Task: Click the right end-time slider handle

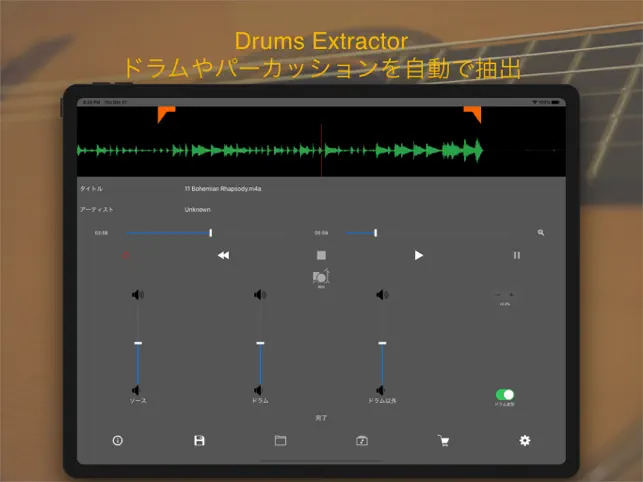Action: (x=376, y=233)
